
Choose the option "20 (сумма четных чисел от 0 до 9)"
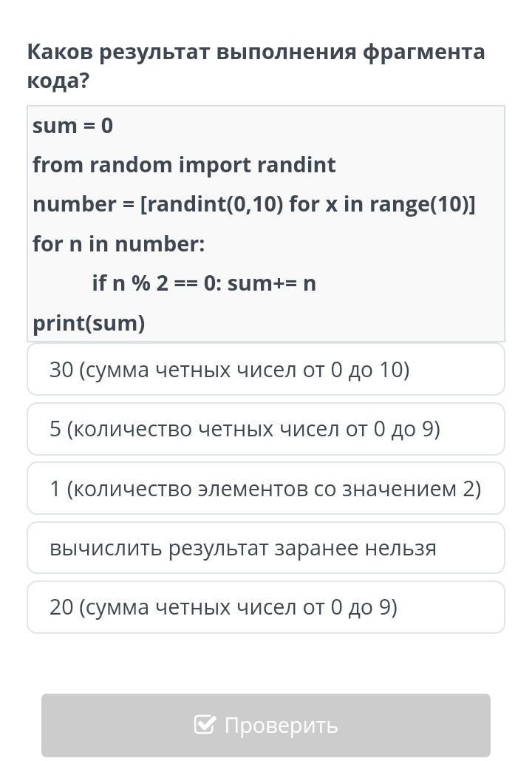point(265,607)
